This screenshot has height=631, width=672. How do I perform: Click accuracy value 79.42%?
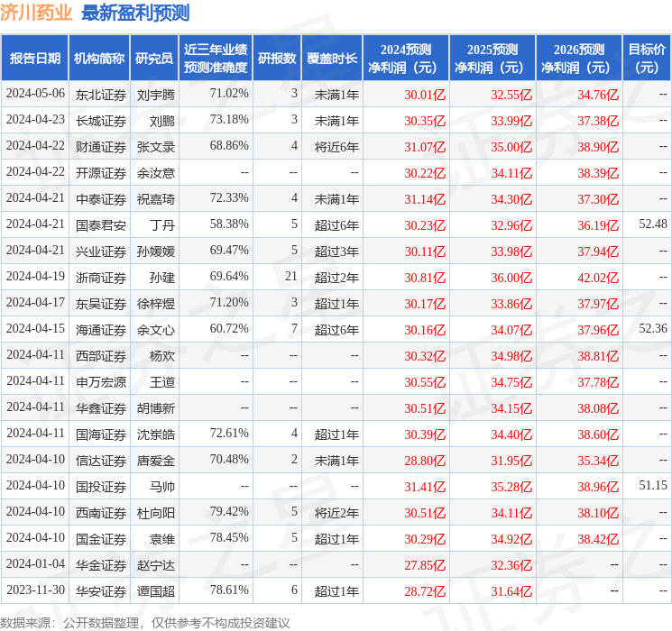click(x=229, y=511)
